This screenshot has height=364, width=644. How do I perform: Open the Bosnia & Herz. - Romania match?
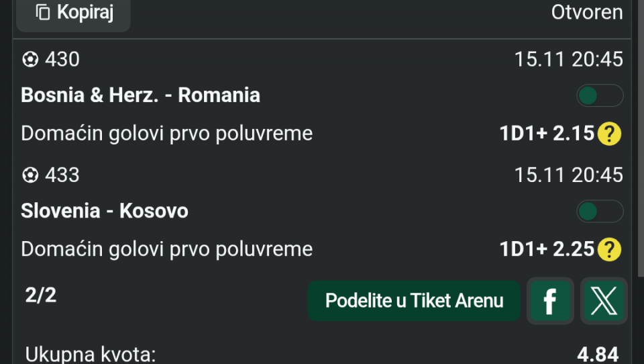pos(140,95)
